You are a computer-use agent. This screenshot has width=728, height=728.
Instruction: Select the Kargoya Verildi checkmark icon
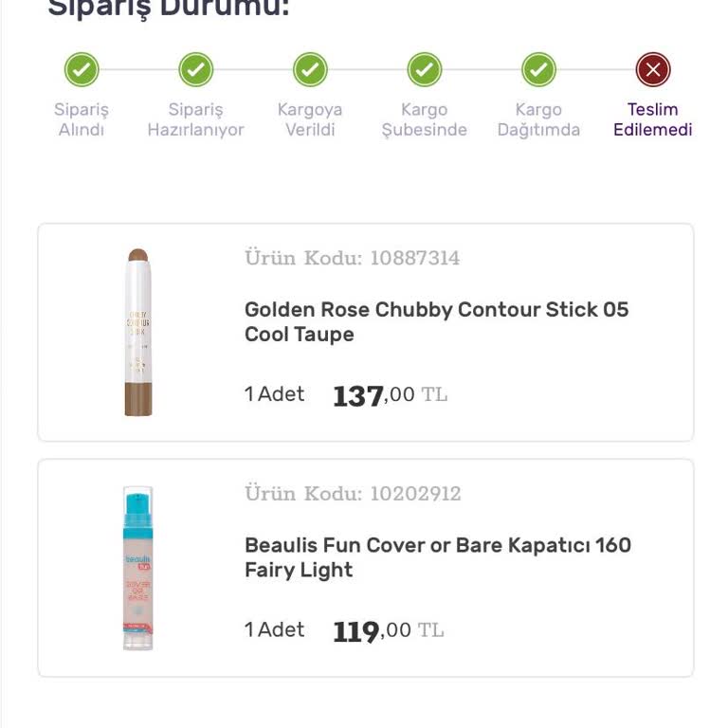(x=310, y=69)
